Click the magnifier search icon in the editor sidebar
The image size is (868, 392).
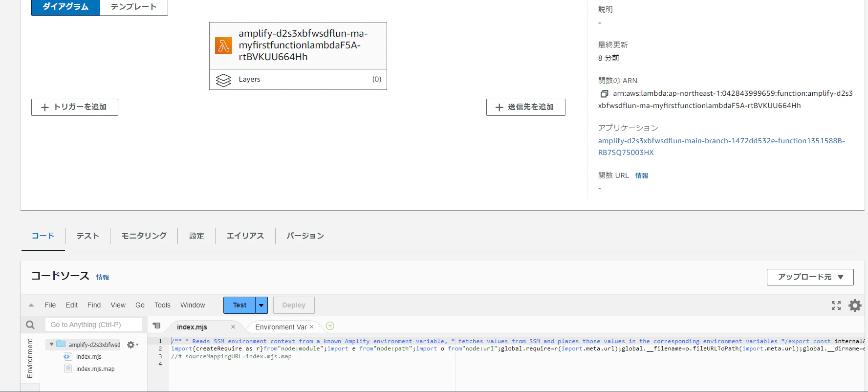pyautogui.click(x=30, y=325)
